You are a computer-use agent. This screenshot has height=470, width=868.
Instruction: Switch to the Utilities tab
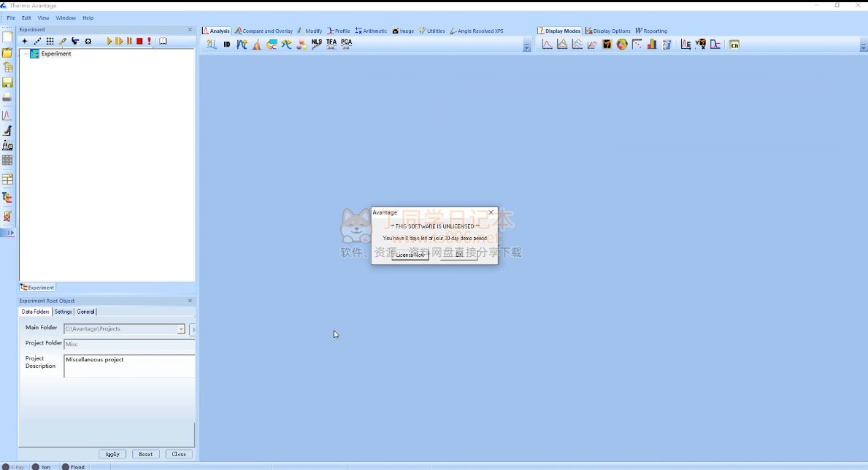[x=431, y=31]
